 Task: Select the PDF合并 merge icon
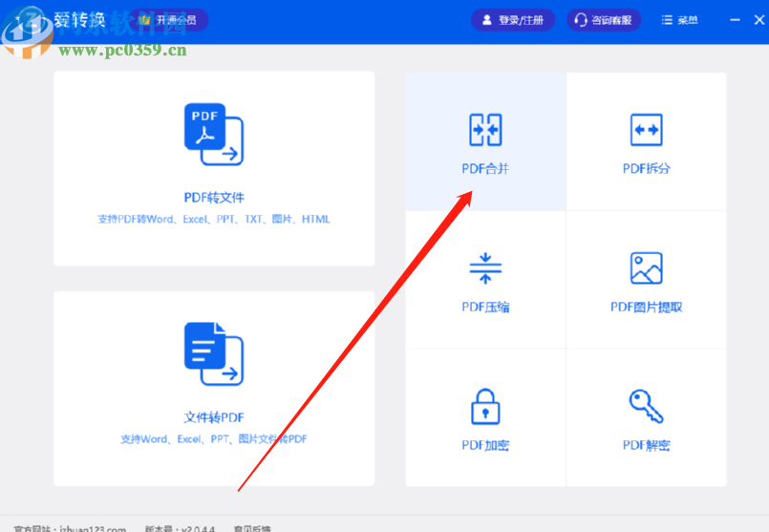point(485,130)
